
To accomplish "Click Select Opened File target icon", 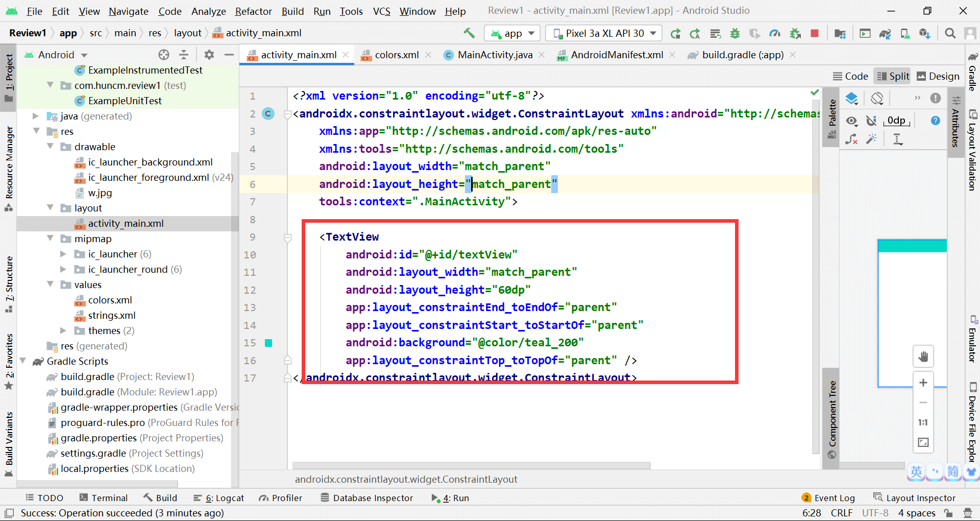I will coord(164,55).
